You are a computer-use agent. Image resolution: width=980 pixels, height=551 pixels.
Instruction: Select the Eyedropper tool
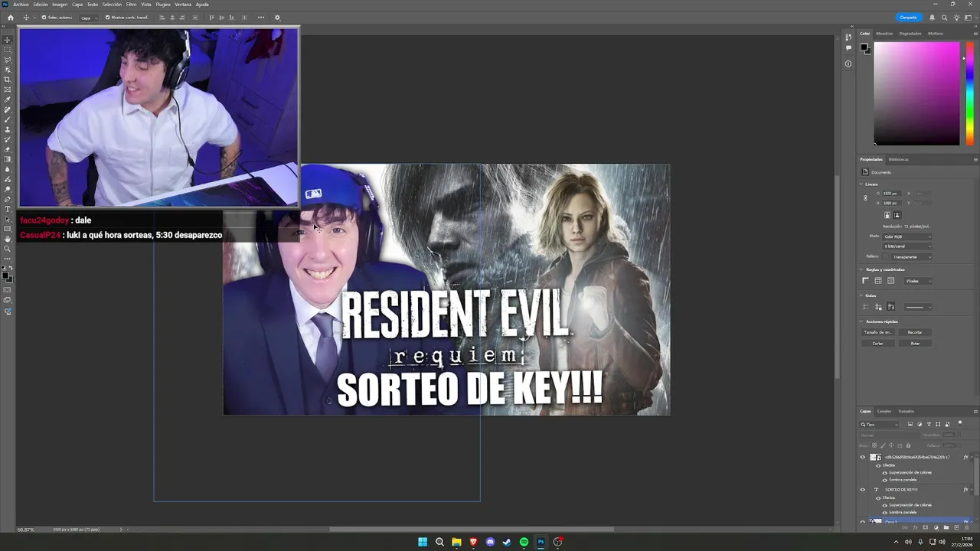coord(8,99)
